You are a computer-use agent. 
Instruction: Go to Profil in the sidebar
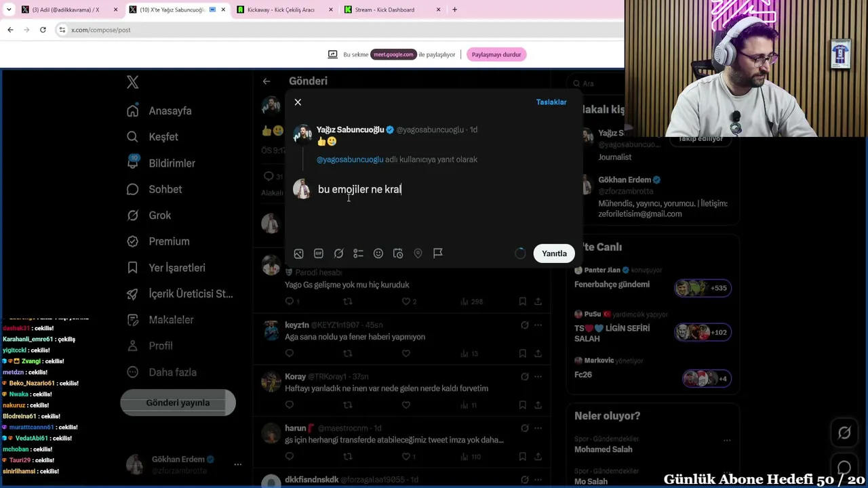[x=151, y=346]
